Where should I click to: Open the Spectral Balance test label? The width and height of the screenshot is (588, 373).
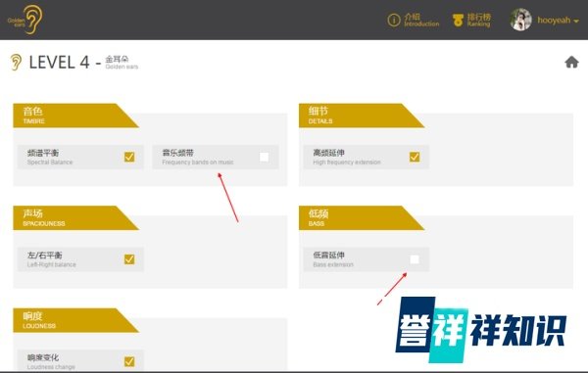(50, 157)
